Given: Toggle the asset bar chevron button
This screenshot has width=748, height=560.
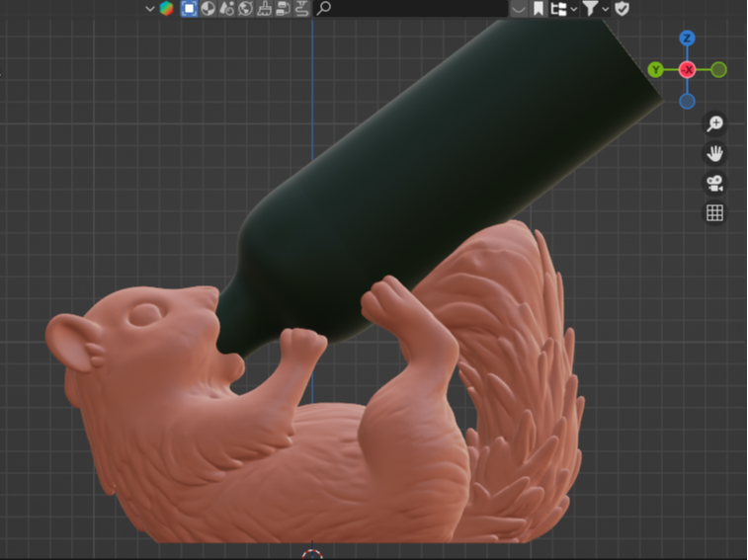Looking at the screenshot, I should click(519, 9).
